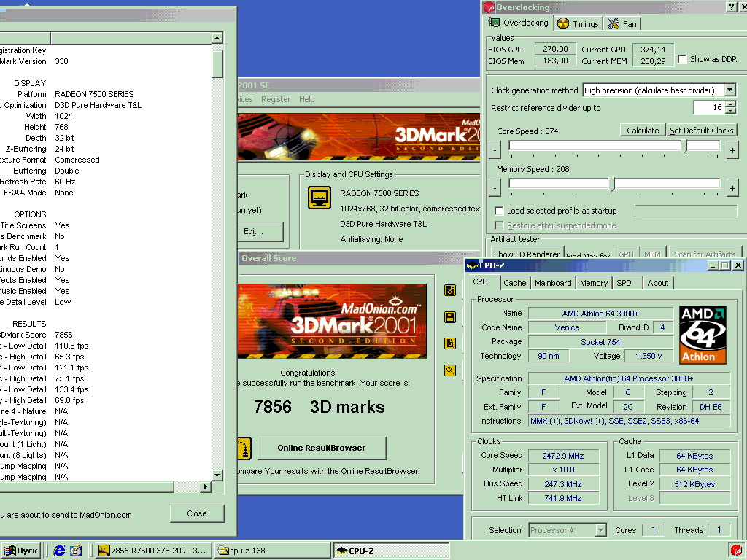Click the yellow monitor icon in Display settings
Image resolution: width=747 pixels, height=560 pixels.
tap(320, 197)
